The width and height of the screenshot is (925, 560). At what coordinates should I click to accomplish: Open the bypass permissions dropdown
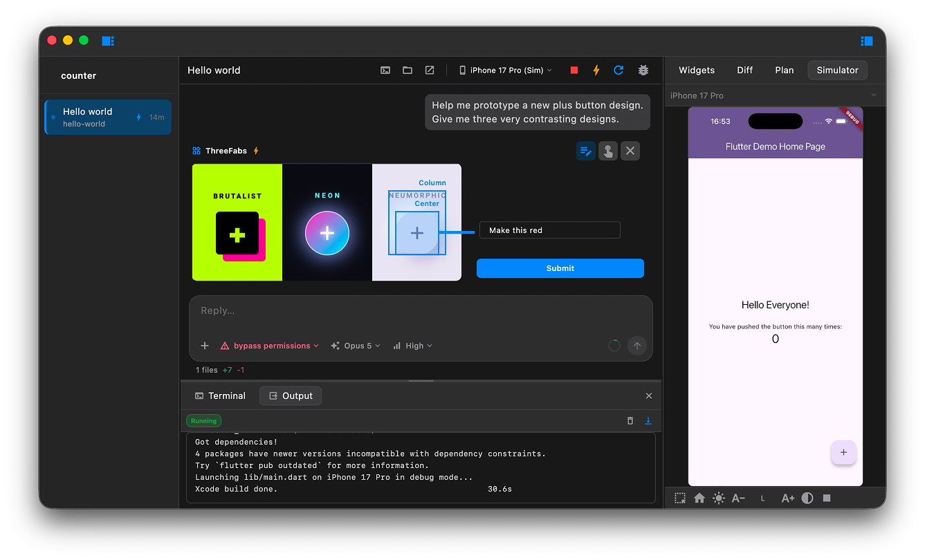[269, 346]
